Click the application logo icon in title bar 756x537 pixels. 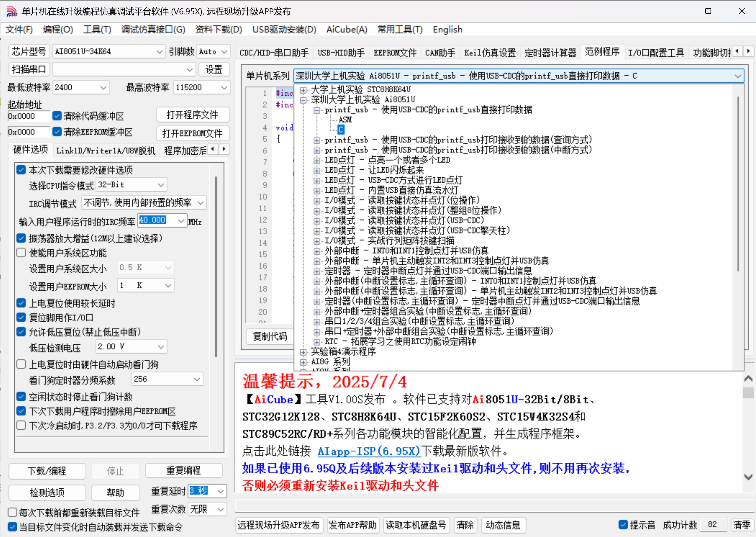12,11
